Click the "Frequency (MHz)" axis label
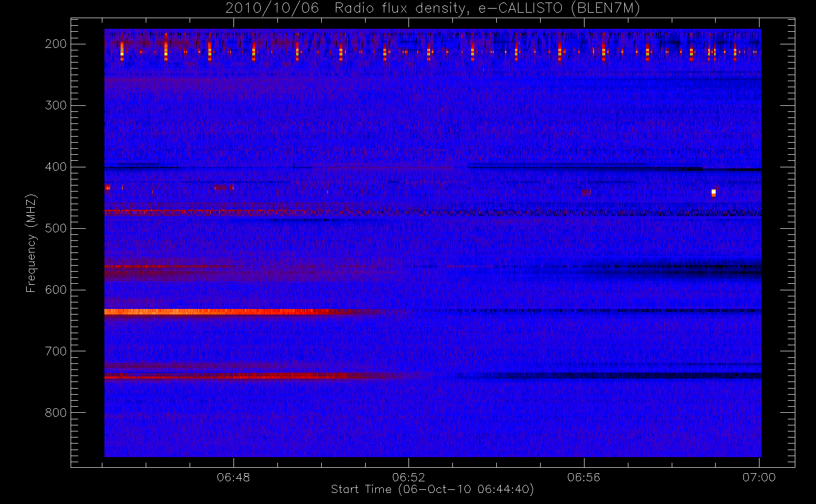This screenshot has width=816, height=504. coord(31,243)
